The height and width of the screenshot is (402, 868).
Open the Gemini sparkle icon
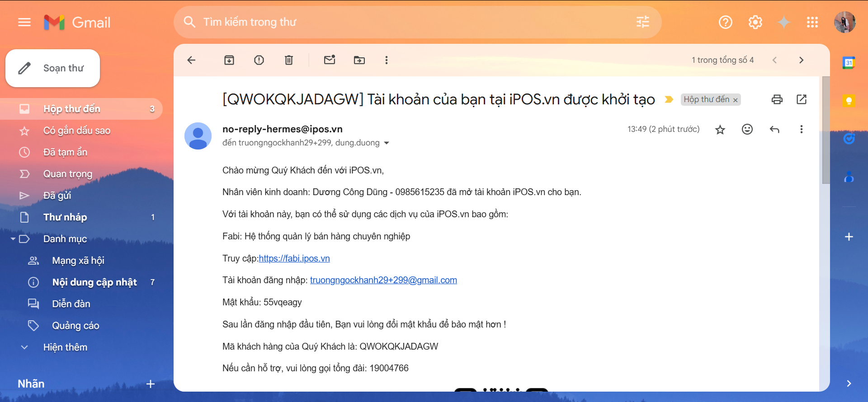coord(784,22)
